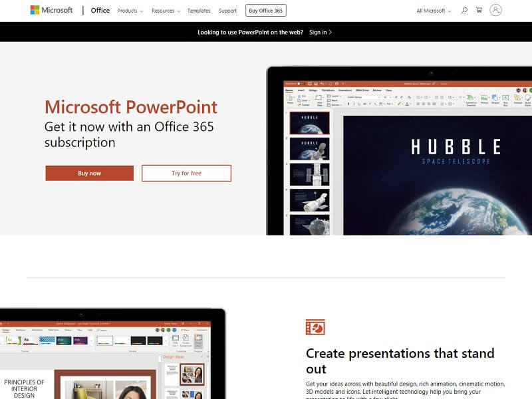
Task: Select the third Hubble slide thumbnail with solar panels
Action: [309, 174]
